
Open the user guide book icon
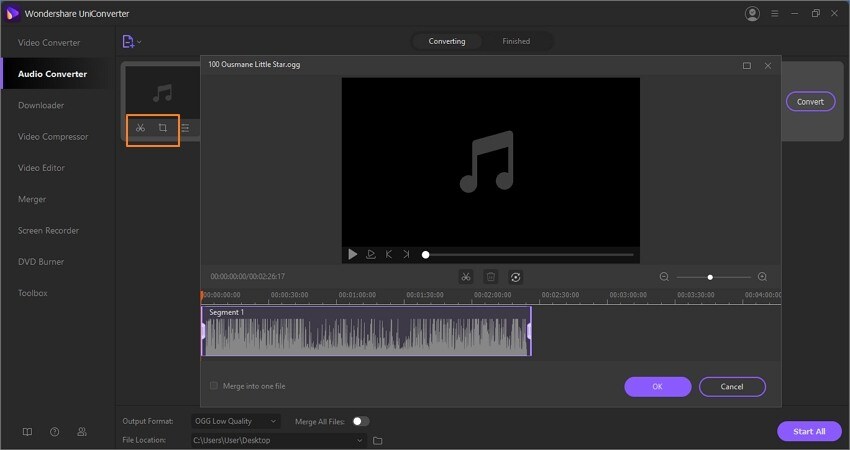pos(27,432)
